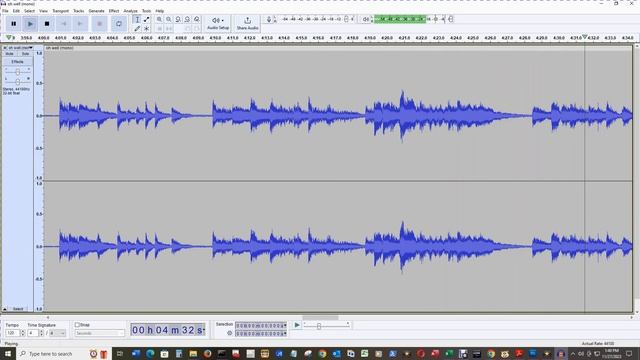
Task: Open the time display format dropdown
Action: pyautogui.click(x=204, y=330)
